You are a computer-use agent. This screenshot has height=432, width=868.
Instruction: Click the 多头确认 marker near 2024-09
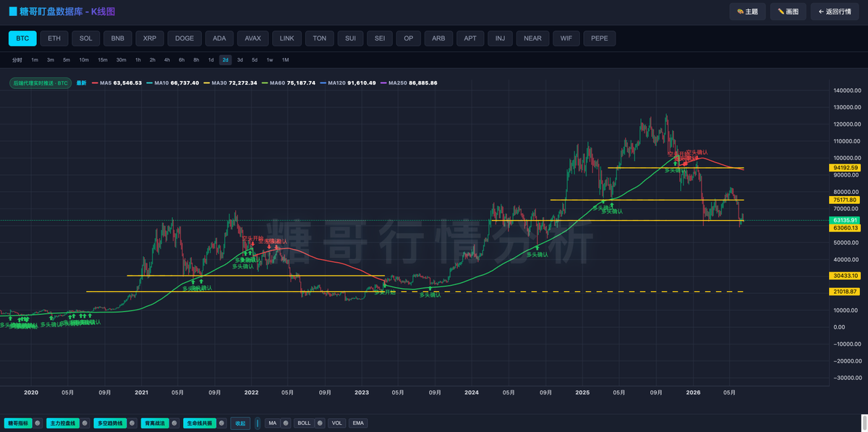point(537,254)
